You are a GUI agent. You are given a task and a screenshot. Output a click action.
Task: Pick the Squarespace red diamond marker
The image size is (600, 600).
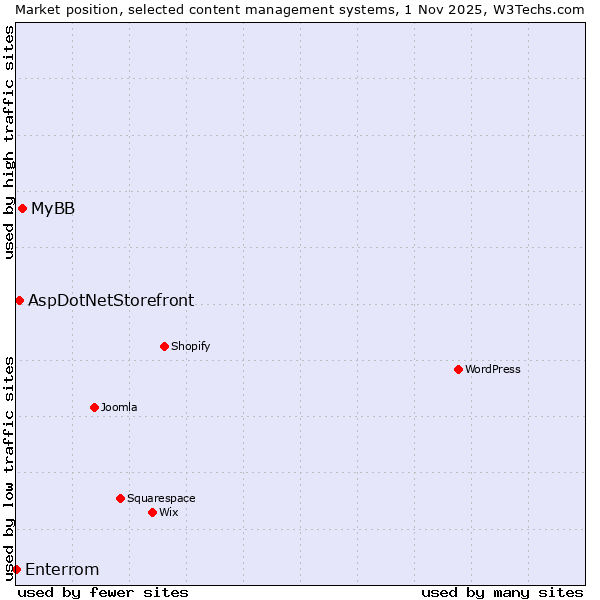120,498
